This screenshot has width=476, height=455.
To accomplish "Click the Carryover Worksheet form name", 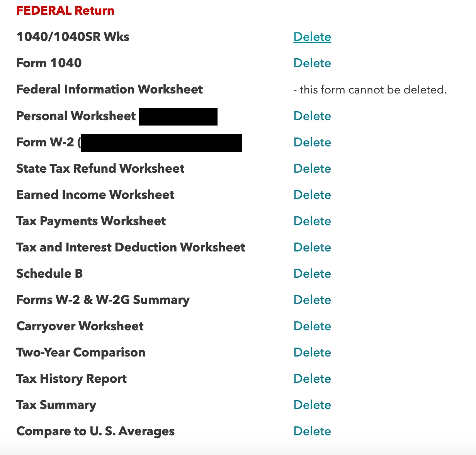I will (80, 326).
